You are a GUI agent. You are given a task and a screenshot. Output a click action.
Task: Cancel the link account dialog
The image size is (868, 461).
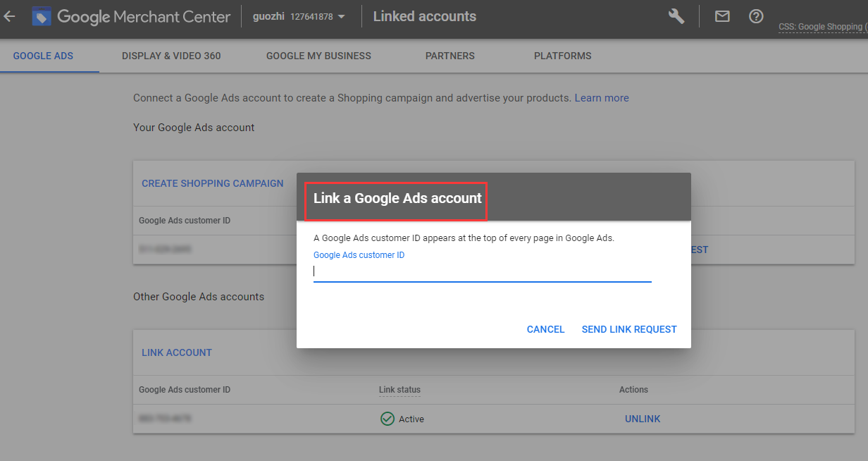click(545, 329)
